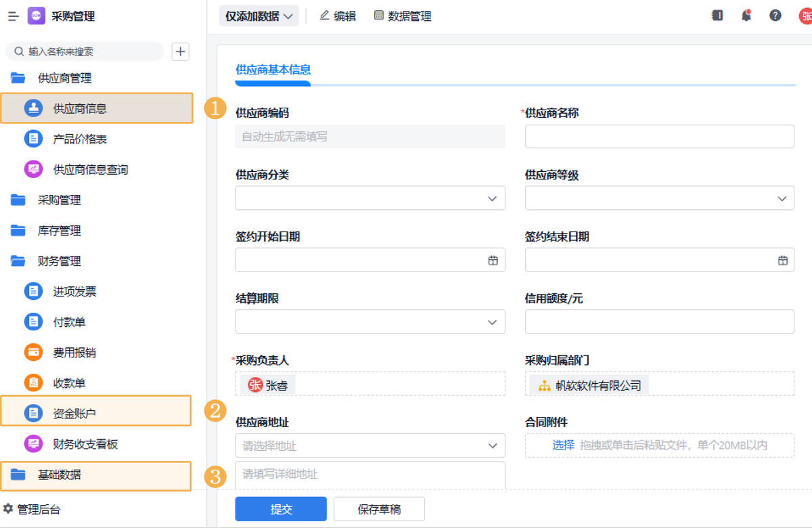Expand the 供应商分类 dropdown
812x528 pixels.
tap(492, 198)
